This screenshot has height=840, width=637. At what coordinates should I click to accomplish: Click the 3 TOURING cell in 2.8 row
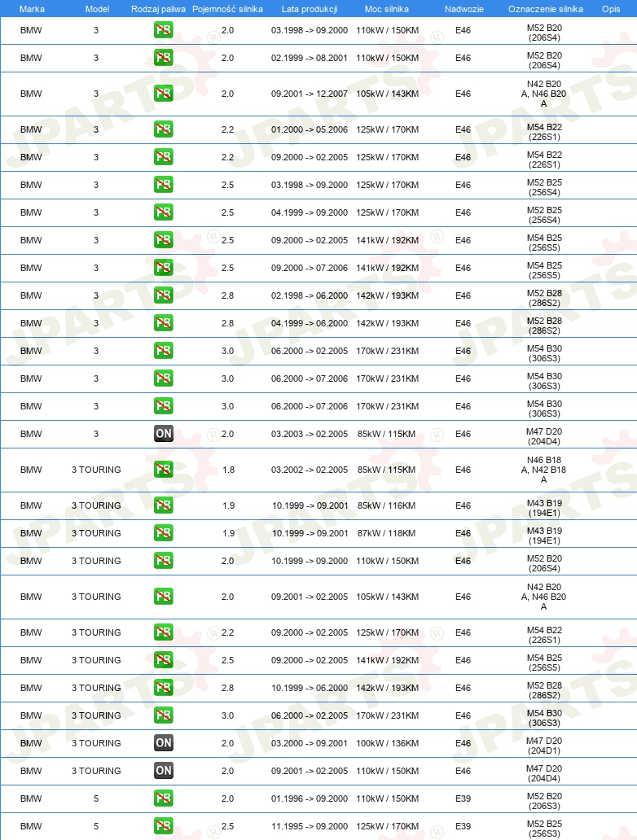[x=96, y=687]
